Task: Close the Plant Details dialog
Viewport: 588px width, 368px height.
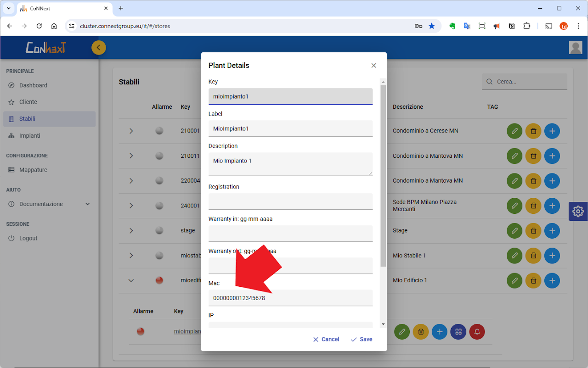Action: 373,66
